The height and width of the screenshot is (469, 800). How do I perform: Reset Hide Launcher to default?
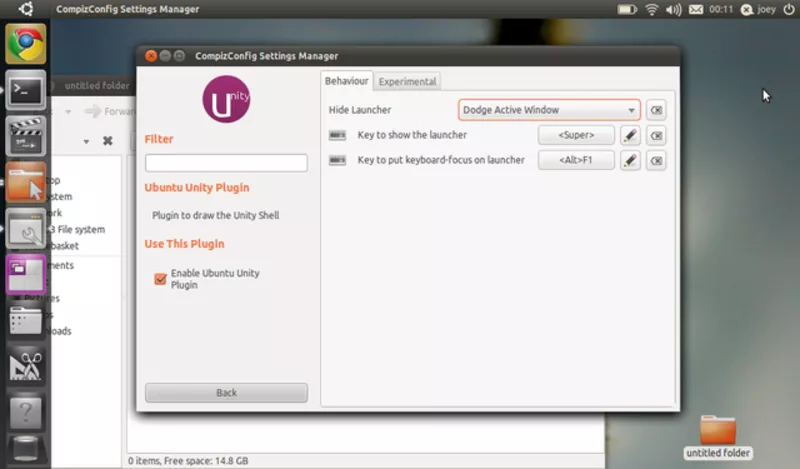point(656,110)
